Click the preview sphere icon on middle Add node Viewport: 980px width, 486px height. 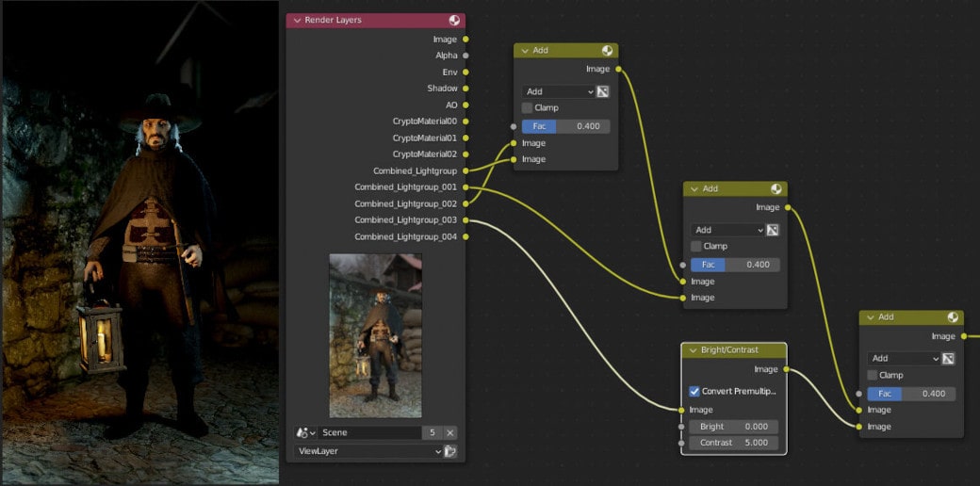pyautogui.click(x=776, y=188)
